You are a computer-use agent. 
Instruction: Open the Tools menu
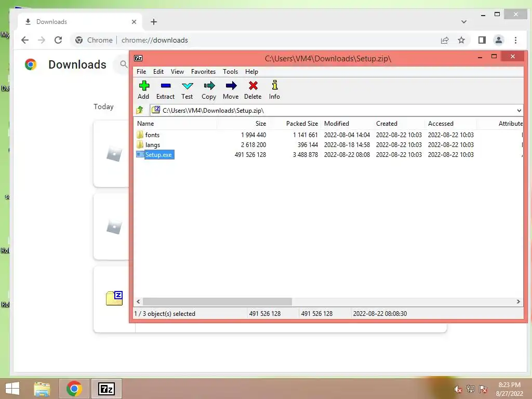(230, 72)
